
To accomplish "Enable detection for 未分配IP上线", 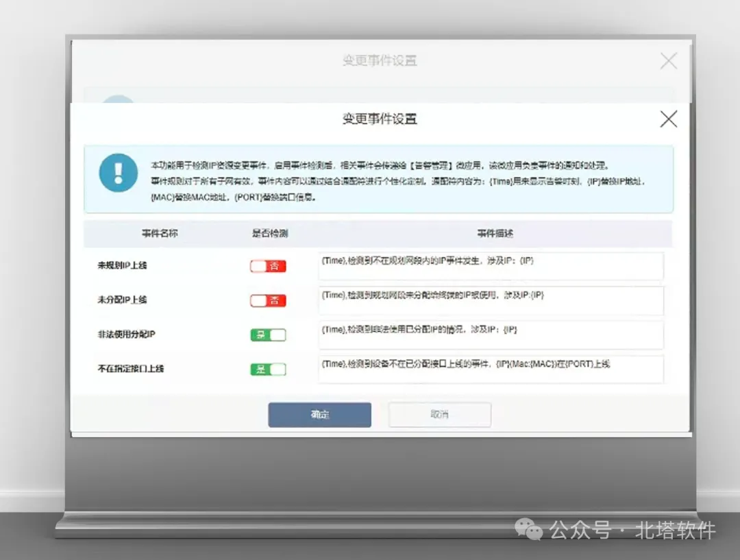I will pyautogui.click(x=268, y=301).
